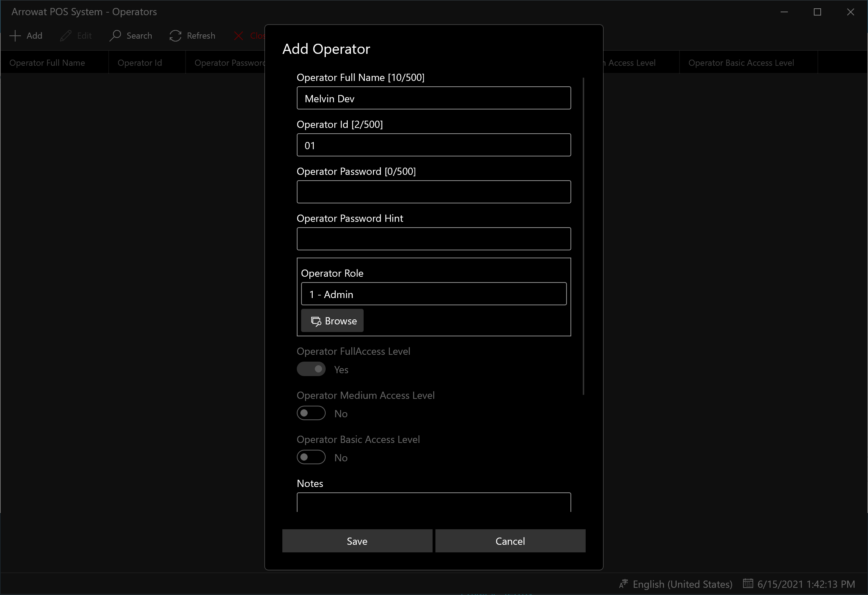Click the Search magnifier icon

click(115, 36)
